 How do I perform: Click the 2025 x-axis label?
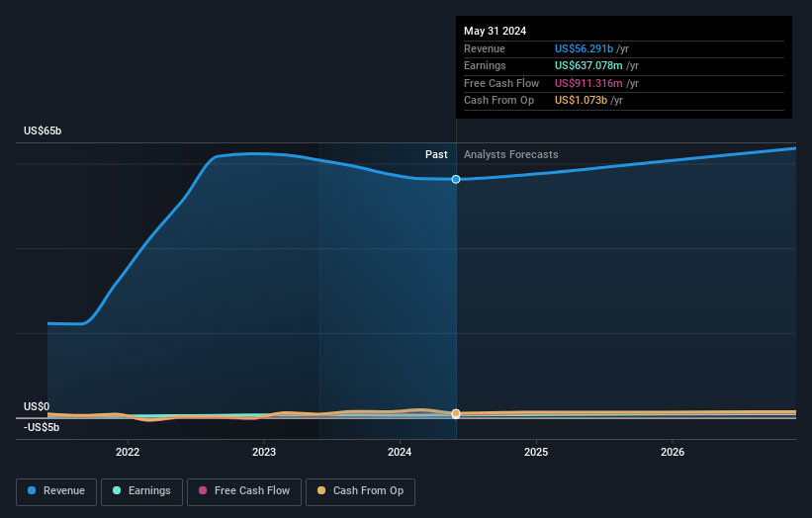point(536,453)
